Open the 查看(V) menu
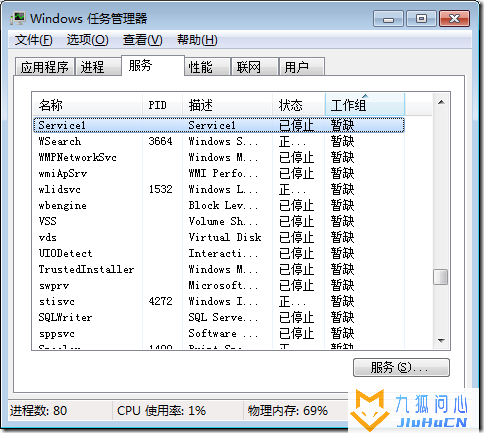484x433 pixels. click(x=143, y=40)
